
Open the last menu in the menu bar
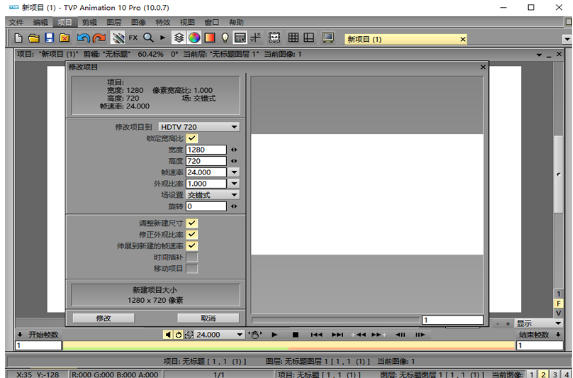[x=236, y=22]
